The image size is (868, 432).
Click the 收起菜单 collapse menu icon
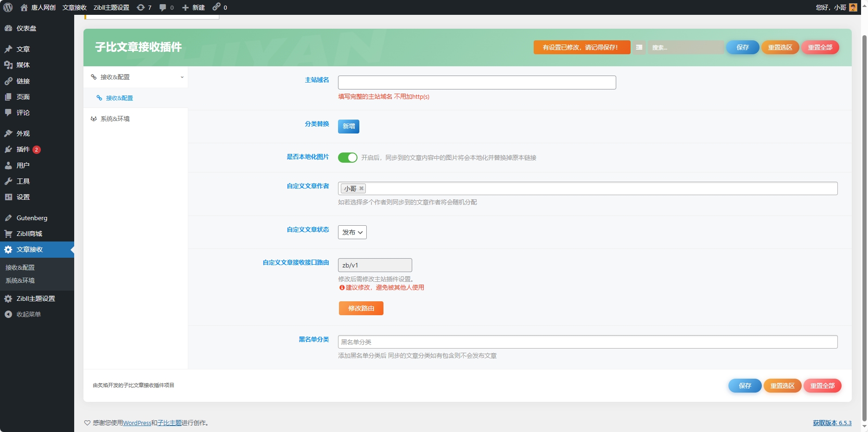[x=8, y=314]
